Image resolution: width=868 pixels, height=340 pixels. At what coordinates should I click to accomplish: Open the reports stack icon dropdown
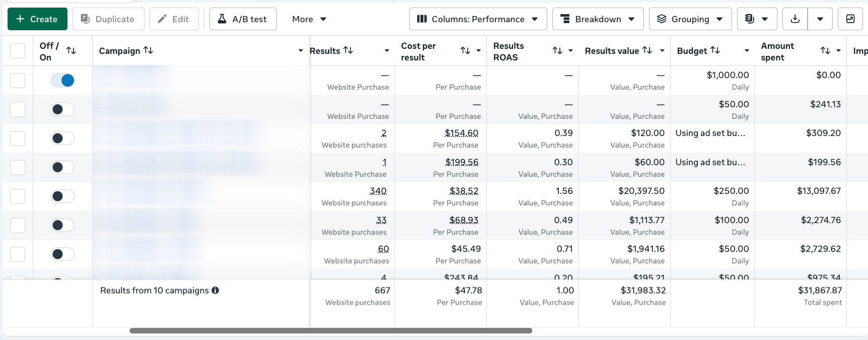tap(757, 19)
